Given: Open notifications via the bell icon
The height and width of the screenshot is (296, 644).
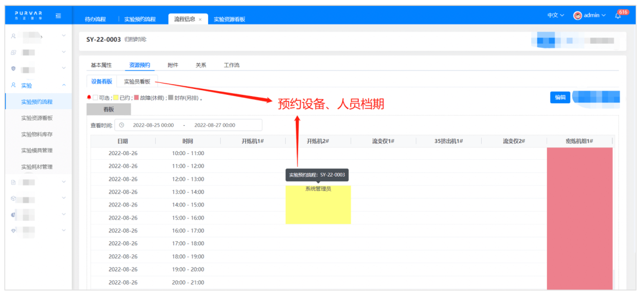Looking at the screenshot, I should pos(618,16).
